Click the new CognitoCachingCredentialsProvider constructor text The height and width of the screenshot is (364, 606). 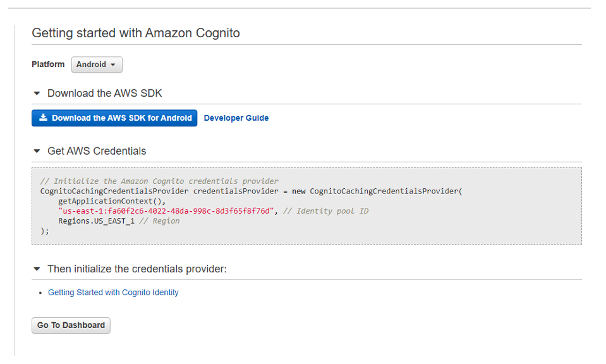tap(377, 191)
